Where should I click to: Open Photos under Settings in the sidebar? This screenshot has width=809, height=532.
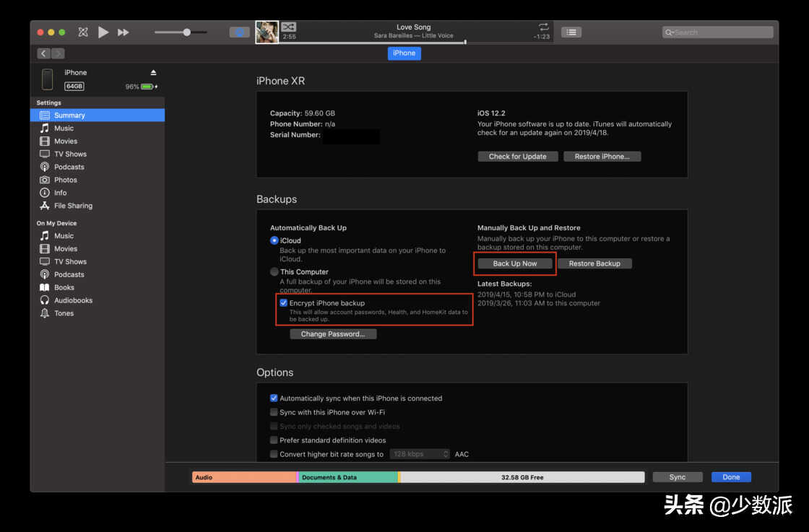pos(65,180)
